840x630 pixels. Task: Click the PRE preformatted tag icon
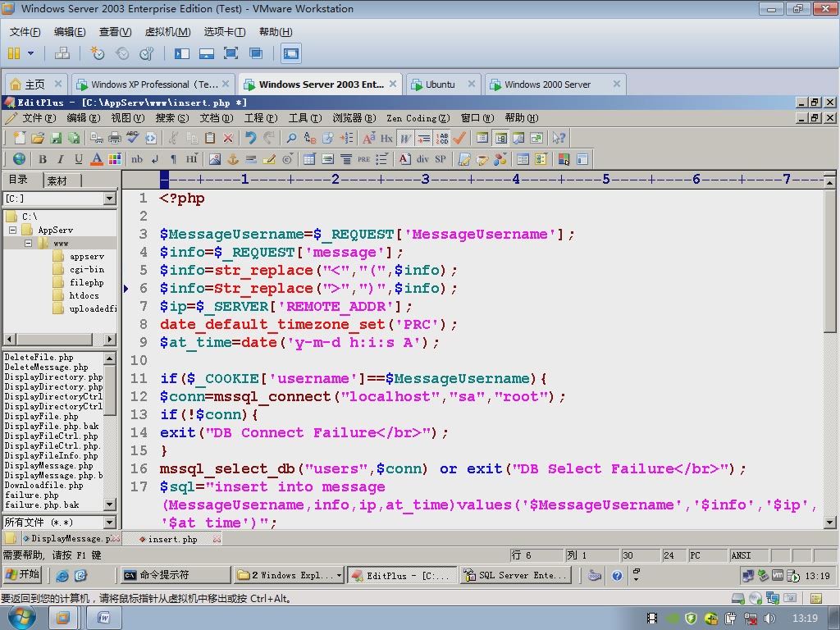point(363,159)
